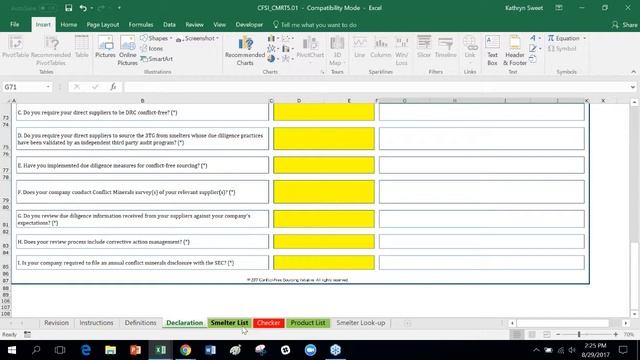
Task: Insert Icons from Illustrations group
Action: click(152, 49)
